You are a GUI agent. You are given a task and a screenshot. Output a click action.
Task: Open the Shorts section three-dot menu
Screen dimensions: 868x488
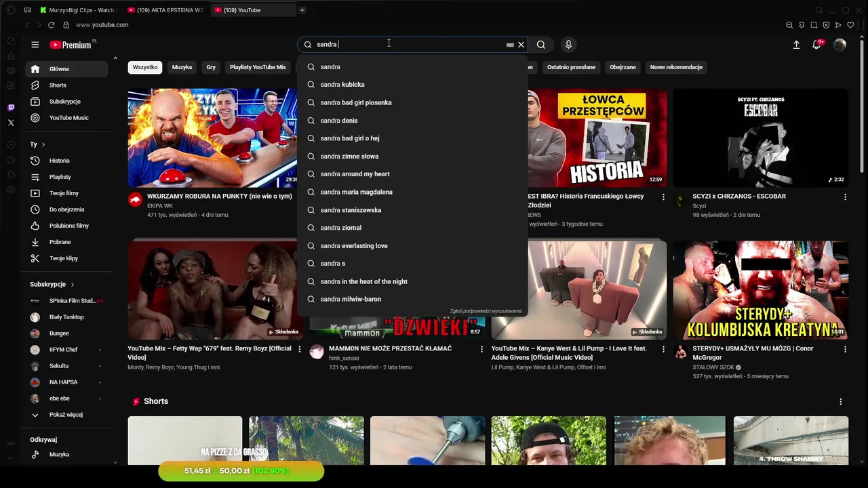coord(840,402)
